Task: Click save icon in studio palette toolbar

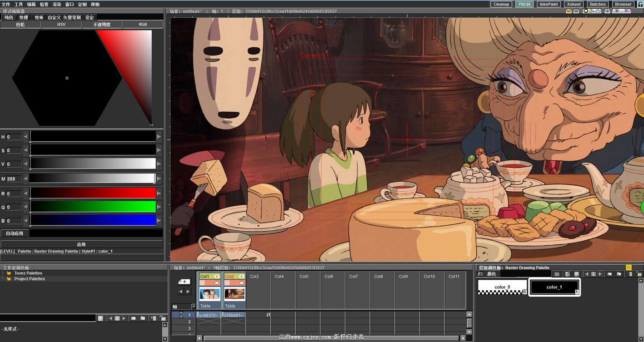Action: (x=100, y=318)
